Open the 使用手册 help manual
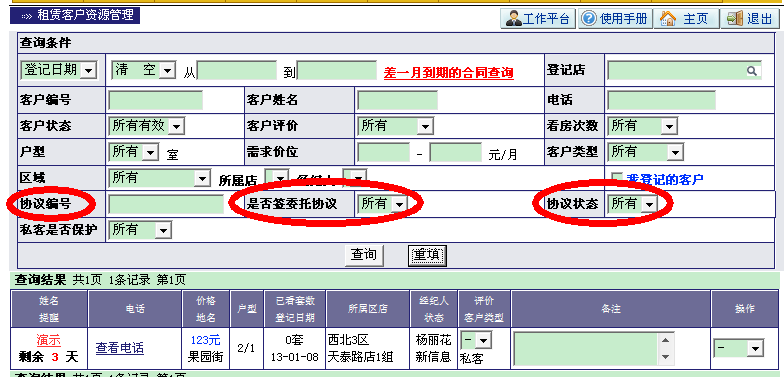The width and height of the screenshot is (784, 377). 616,19
